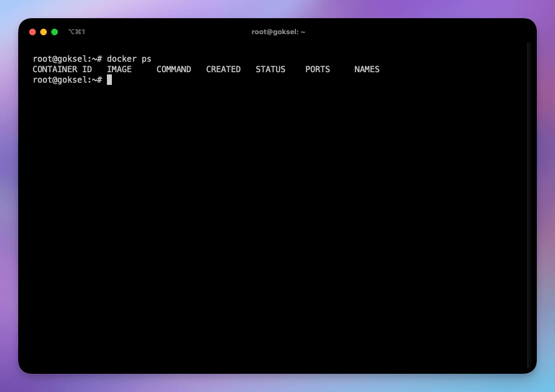The width and height of the screenshot is (555, 392).
Task: Click window title root@goksel: ~
Action: (x=278, y=32)
